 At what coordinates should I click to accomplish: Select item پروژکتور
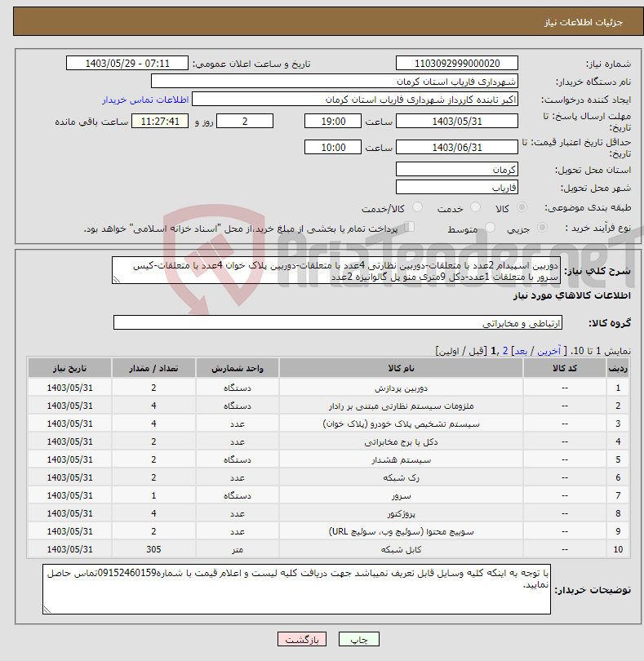click(401, 513)
